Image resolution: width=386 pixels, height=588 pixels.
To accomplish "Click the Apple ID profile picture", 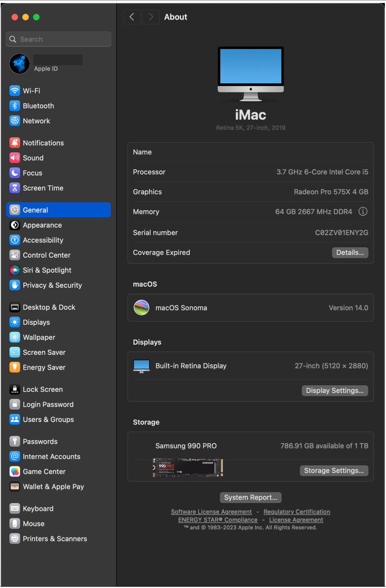I will [20, 63].
